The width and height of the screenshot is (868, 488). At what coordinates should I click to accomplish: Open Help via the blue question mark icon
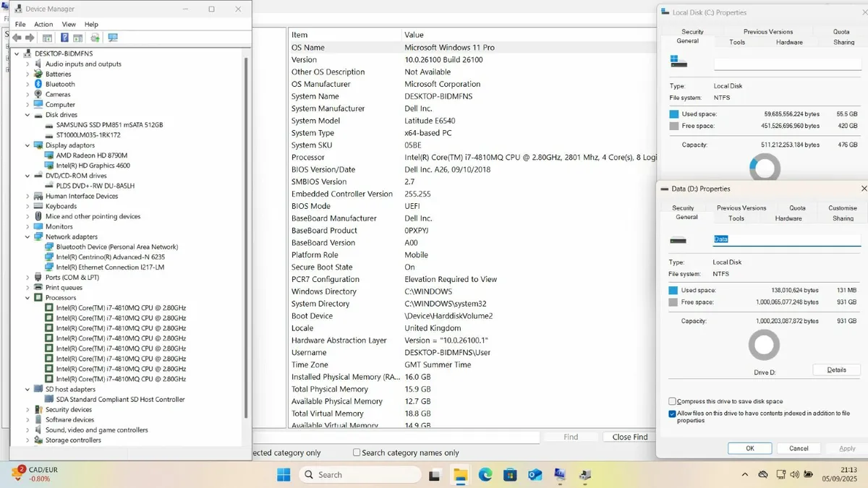click(64, 38)
